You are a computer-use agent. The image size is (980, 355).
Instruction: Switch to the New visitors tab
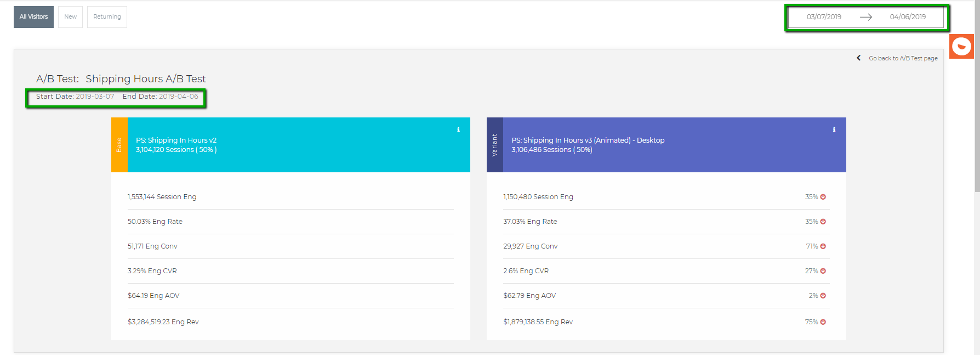tap(70, 17)
